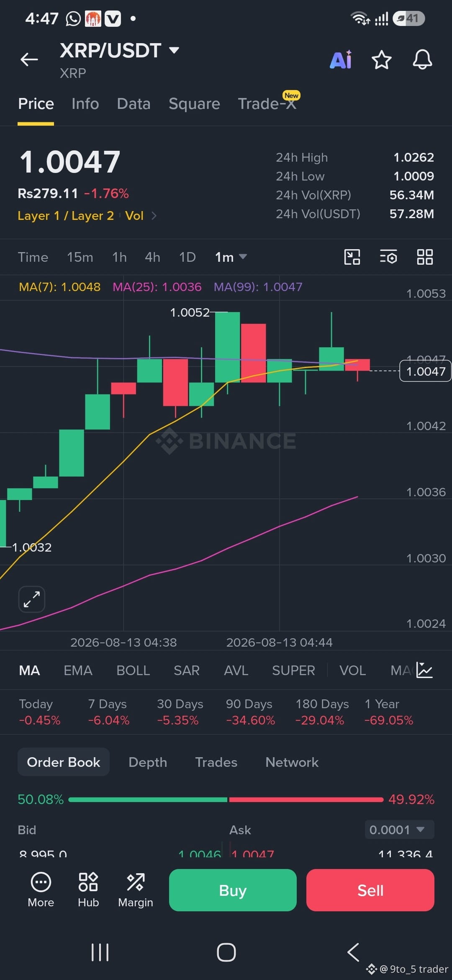Open the Square tab
Viewport: 452px width, 980px height.
point(194,104)
